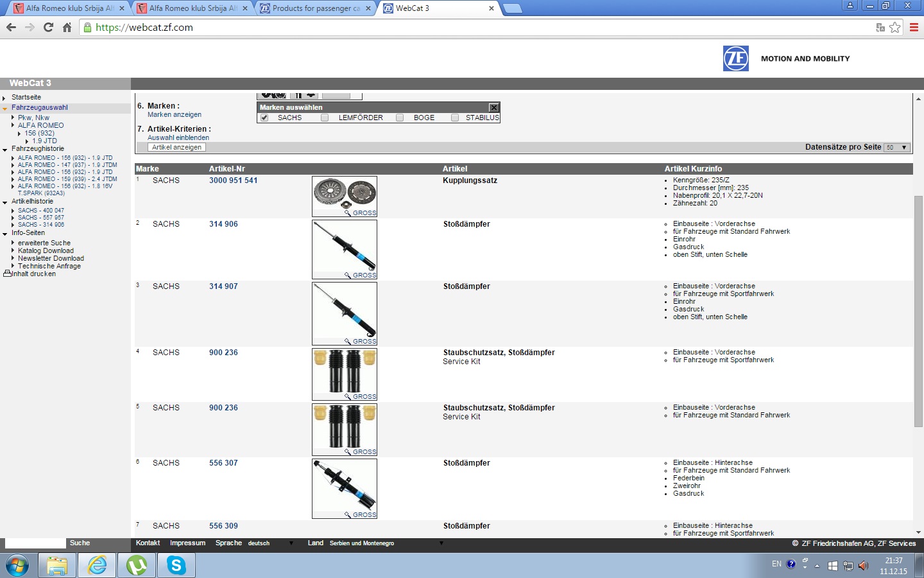
Task: Enlarge article 556 307 image via GROSS
Action: point(361,515)
